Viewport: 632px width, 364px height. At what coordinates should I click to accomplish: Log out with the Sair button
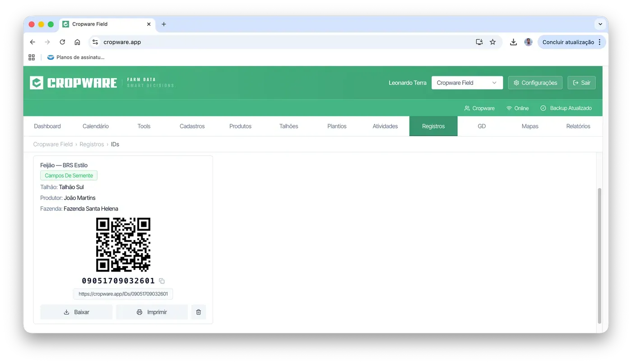coord(581,83)
